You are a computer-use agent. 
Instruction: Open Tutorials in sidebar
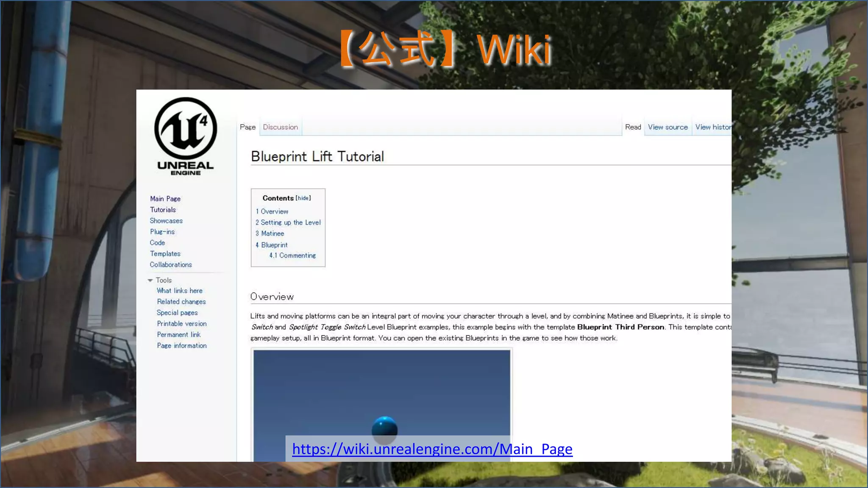click(x=163, y=210)
